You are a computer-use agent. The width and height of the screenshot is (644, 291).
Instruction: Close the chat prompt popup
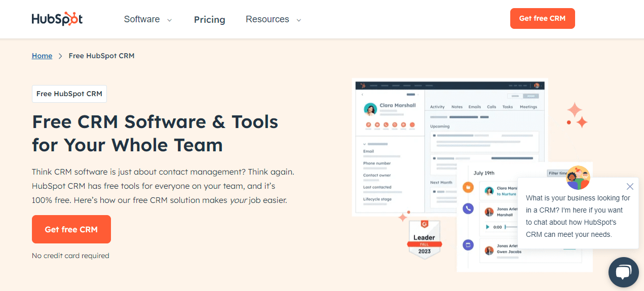630,186
